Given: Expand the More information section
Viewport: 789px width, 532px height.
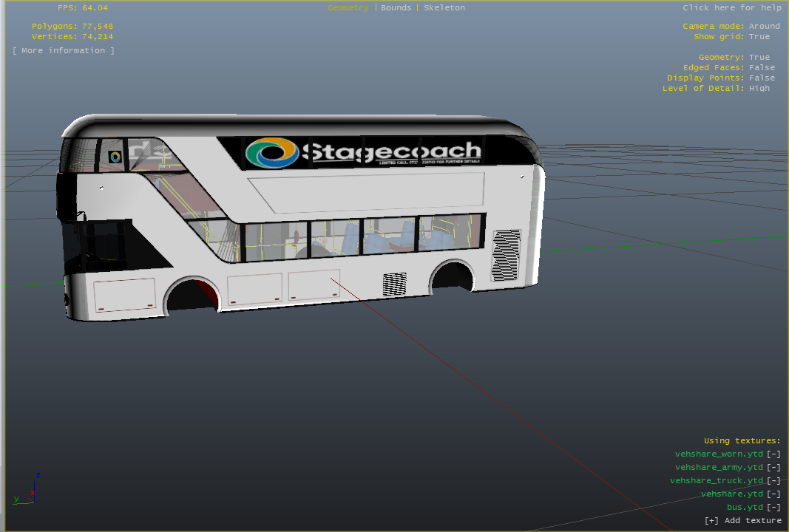Looking at the screenshot, I should click(64, 50).
